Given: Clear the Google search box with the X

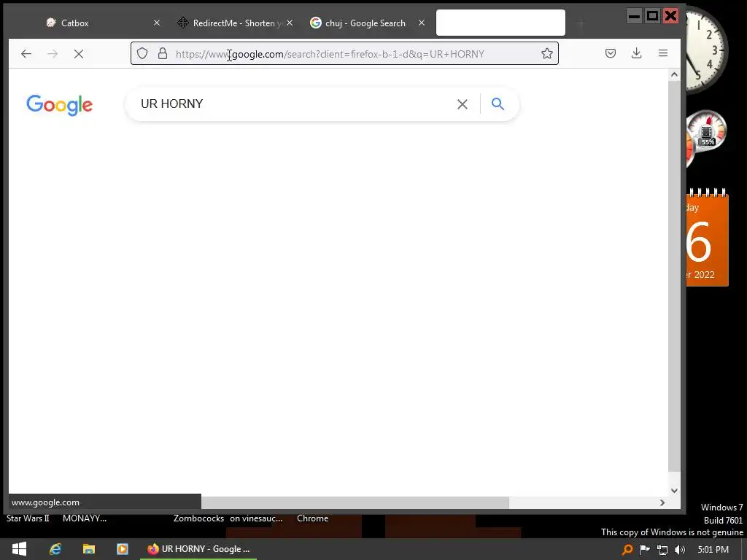Looking at the screenshot, I should pos(462,104).
